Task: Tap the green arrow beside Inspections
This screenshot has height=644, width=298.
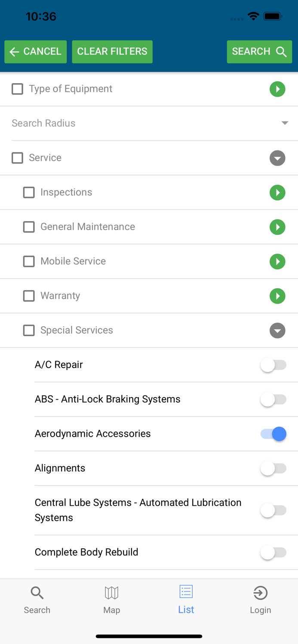Action: click(278, 192)
